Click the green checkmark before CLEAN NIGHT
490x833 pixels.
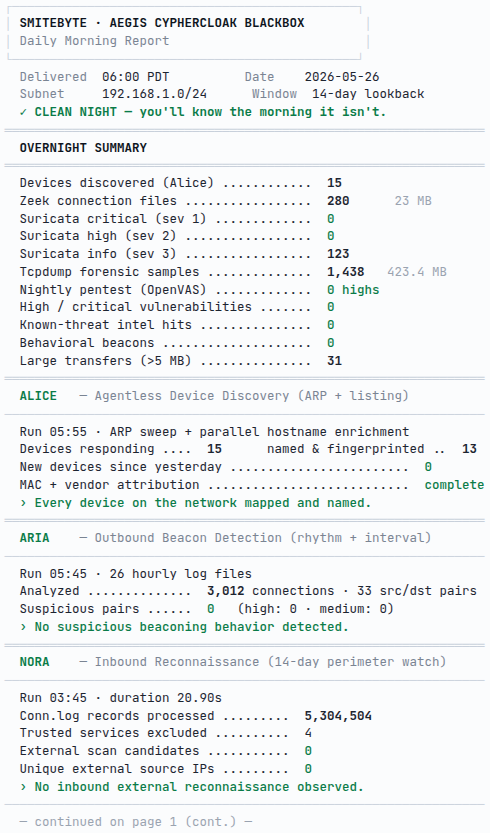(23, 112)
